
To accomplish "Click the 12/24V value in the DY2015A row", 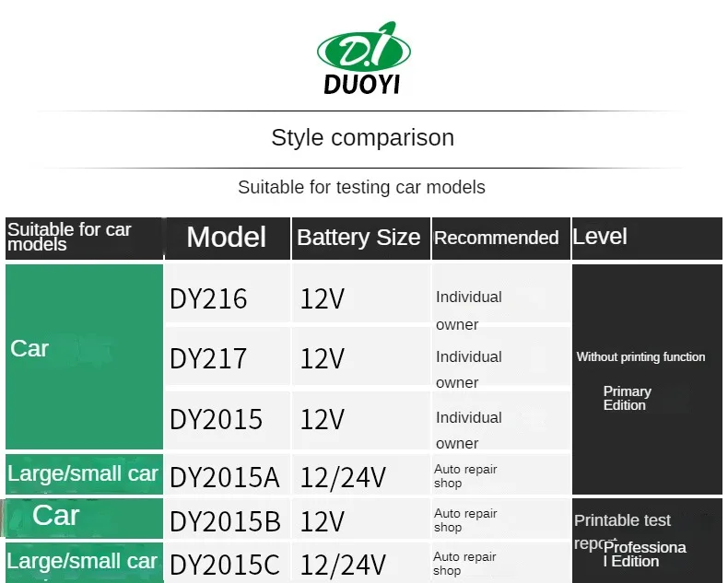I will pos(343,478).
